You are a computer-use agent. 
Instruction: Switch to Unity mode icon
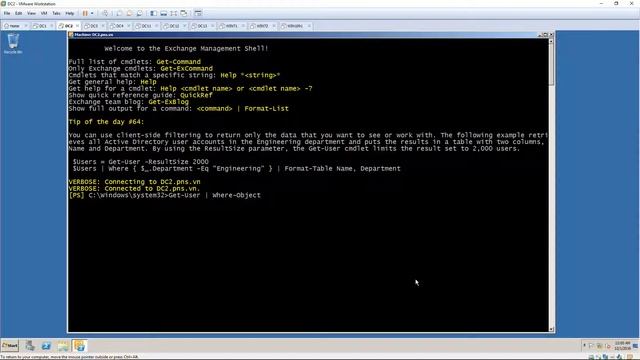click(x=184, y=13)
